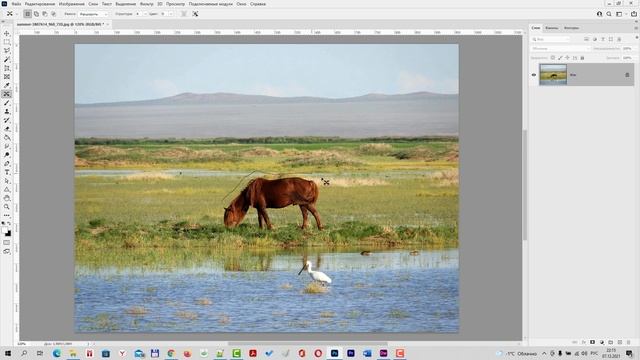Image resolution: width=640 pixels, height=360 pixels.
Task: Select the Zoom tool
Action: coord(7,207)
